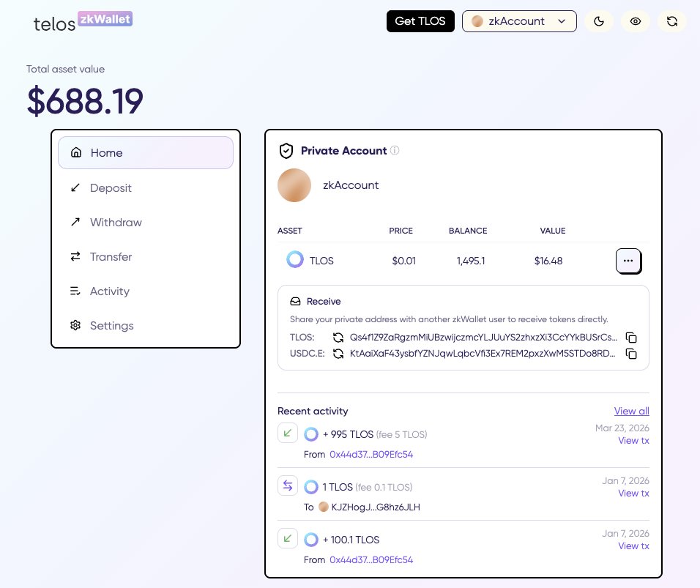Click the Withdraw arrow icon in sidebar
Viewport: 700px width, 588px height.
(75, 222)
